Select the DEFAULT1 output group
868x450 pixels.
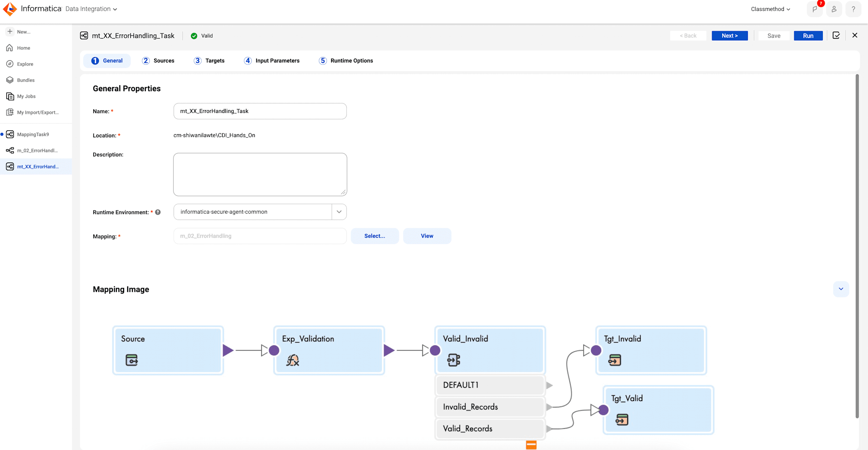[490, 385]
